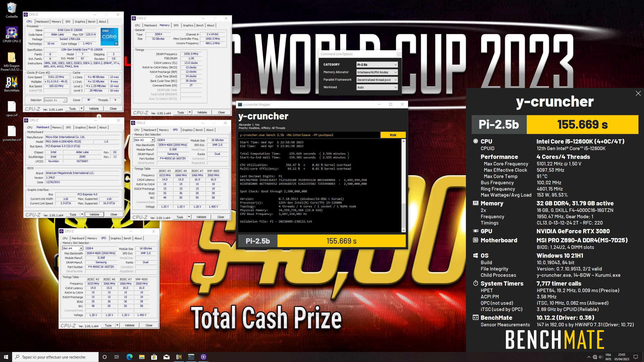Click Core Speed value 5101.22 MHz

point(56,77)
